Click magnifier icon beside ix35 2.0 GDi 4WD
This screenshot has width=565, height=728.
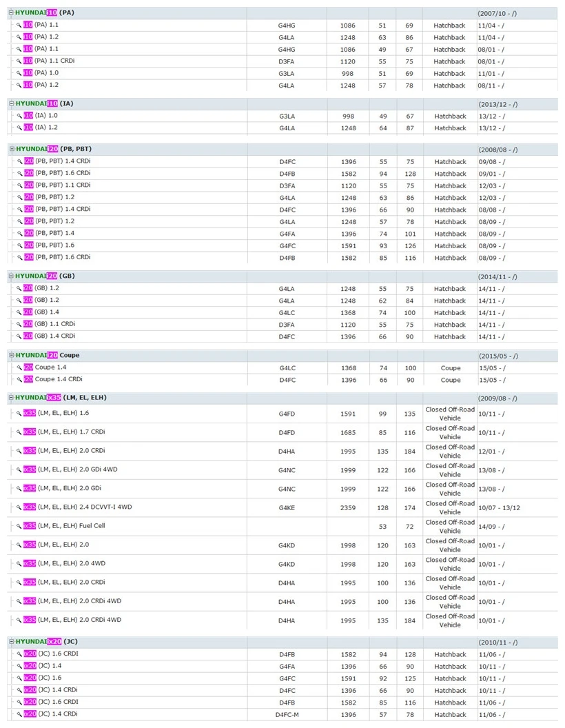tap(19, 470)
